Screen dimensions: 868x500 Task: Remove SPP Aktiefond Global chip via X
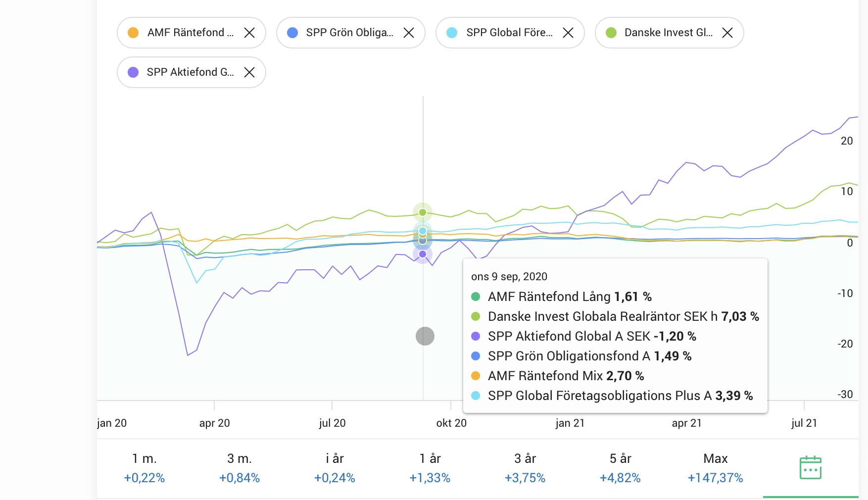(249, 72)
